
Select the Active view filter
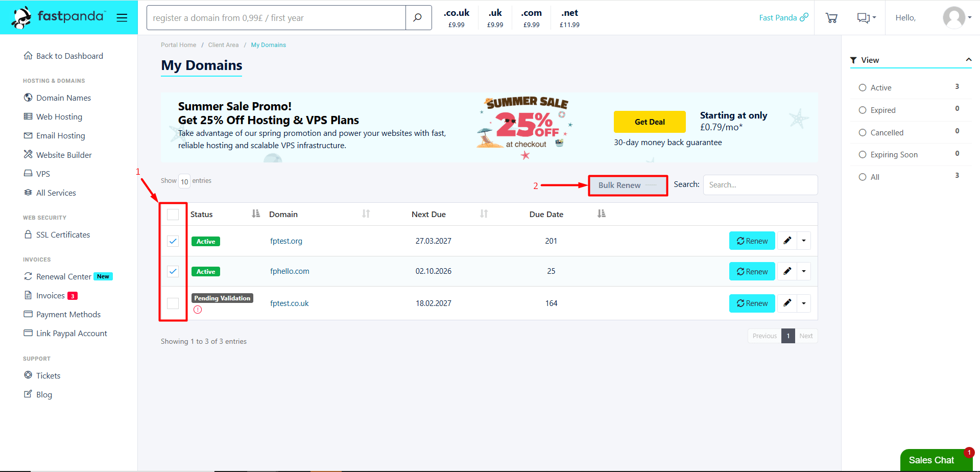pyautogui.click(x=863, y=88)
